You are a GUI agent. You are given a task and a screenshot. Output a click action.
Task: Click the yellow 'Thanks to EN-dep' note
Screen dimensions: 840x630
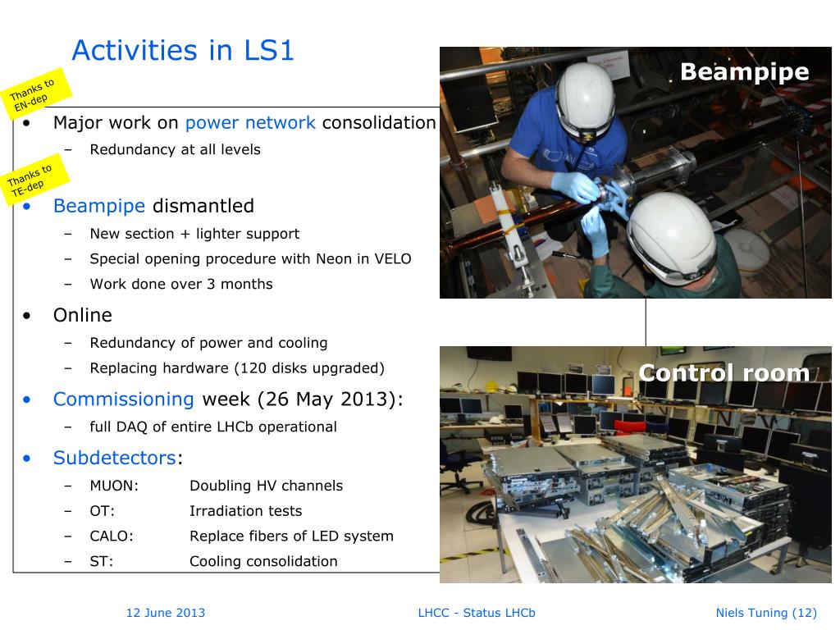[x=34, y=94]
